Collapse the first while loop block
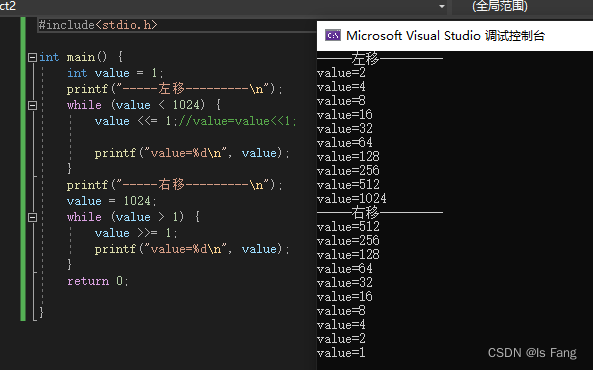Image resolution: width=593 pixels, height=370 pixels. (32, 105)
